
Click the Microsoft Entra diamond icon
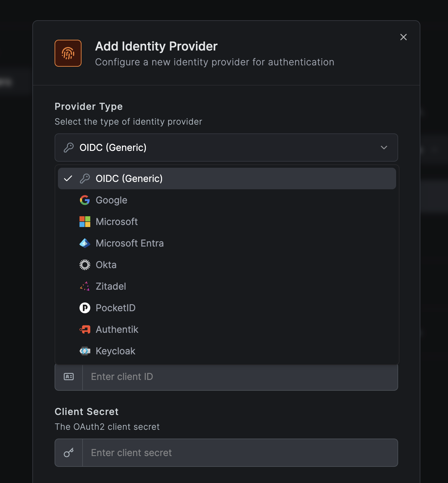(x=85, y=243)
